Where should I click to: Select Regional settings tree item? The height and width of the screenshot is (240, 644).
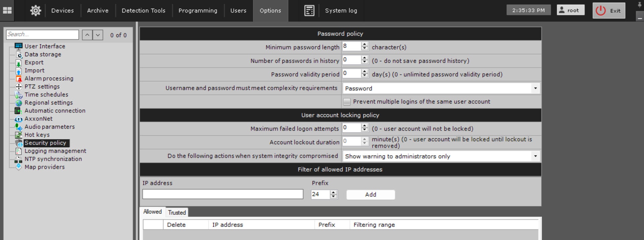tap(48, 103)
